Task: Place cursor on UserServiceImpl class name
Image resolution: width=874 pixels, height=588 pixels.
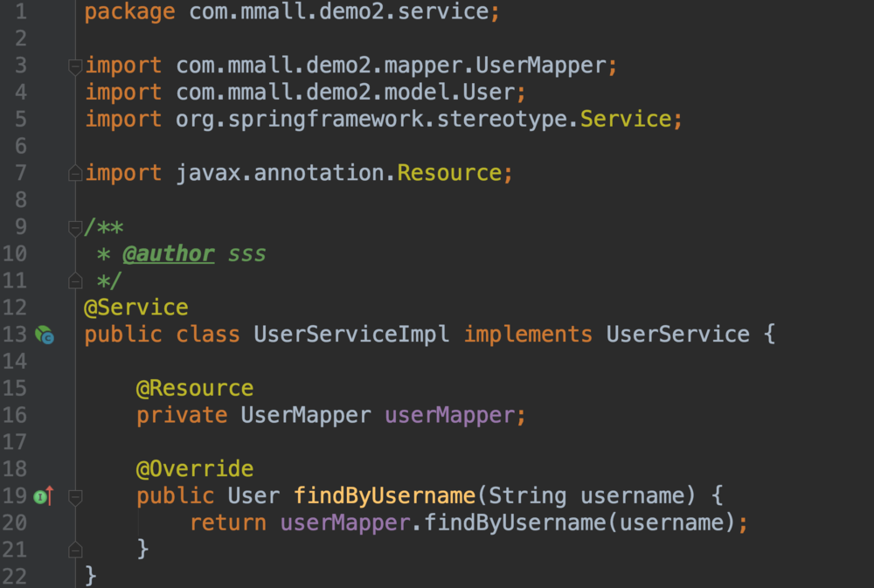Action: pyautogui.click(x=351, y=335)
